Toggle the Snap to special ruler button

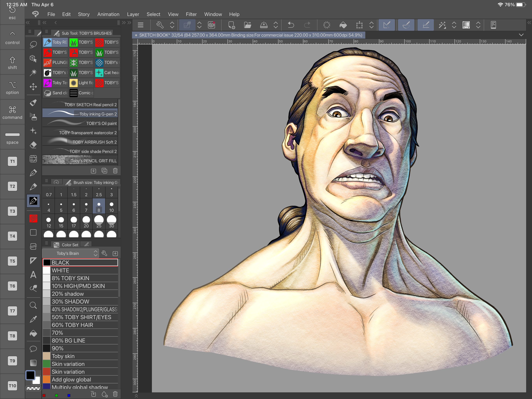point(406,25)
